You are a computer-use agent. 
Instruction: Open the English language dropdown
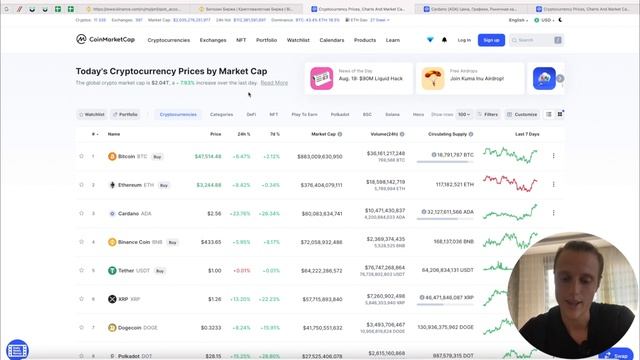pos(518,20)
